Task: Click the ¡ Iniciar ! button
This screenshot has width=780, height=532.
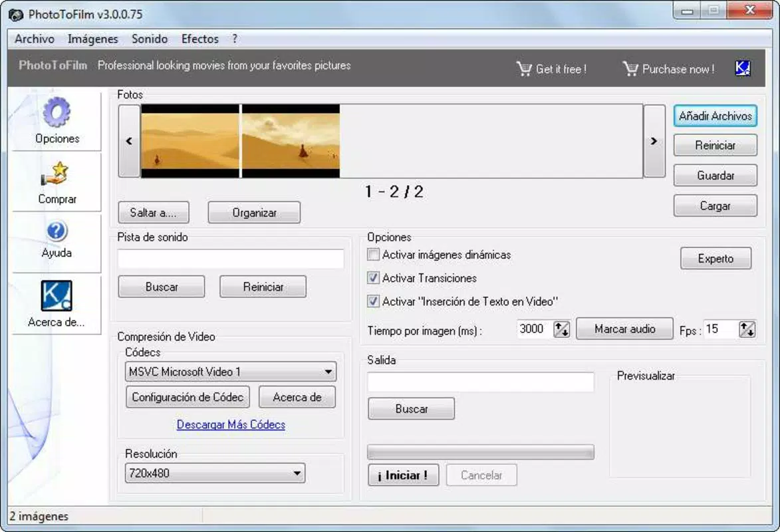Action: click(x=404, y=475)
